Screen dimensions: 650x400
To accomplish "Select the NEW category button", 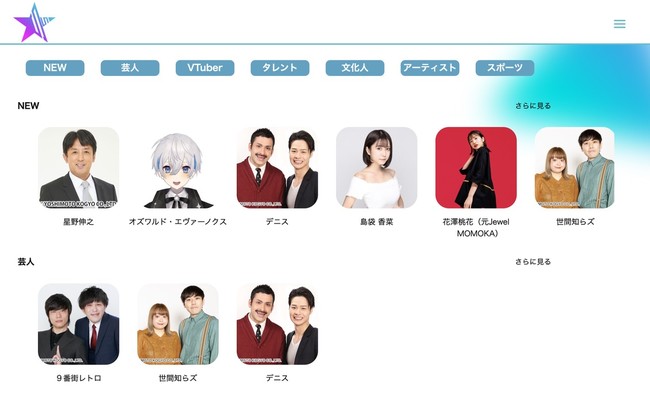I will [55, 68].
